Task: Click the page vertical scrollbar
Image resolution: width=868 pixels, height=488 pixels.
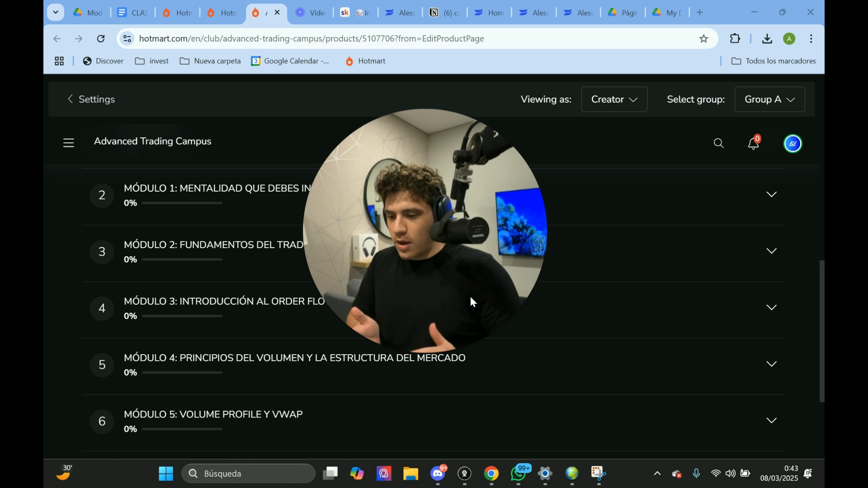Action: pyautogui.click(x=822, y=331)
